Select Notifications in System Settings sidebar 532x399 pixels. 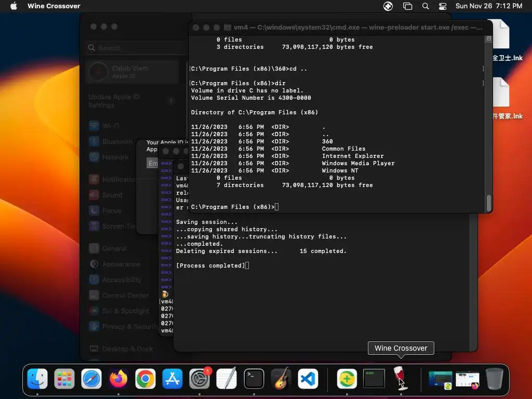(x=112, y=179)
